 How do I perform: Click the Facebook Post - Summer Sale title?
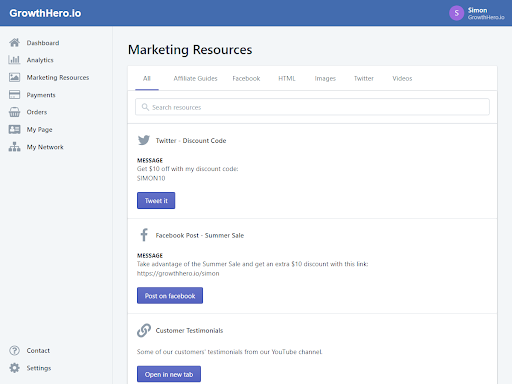point(200,235)
